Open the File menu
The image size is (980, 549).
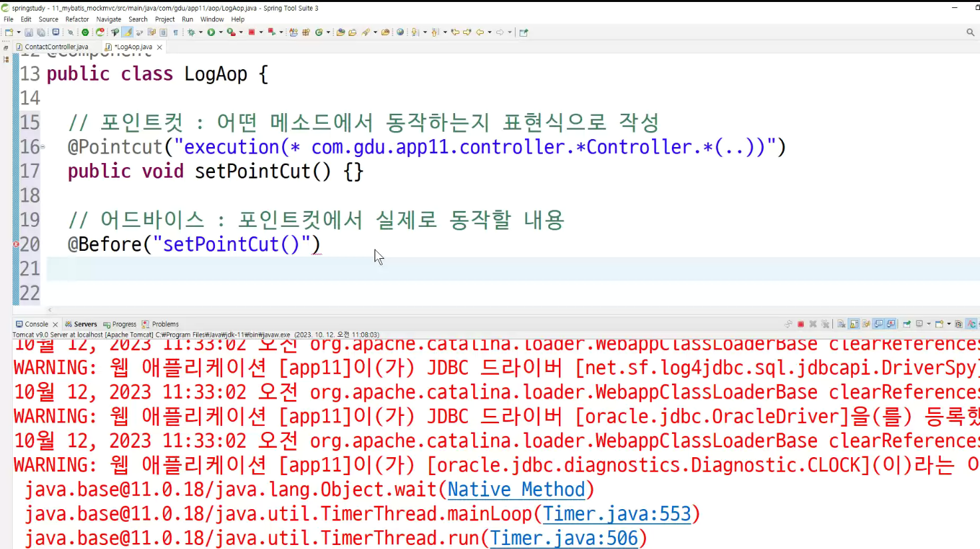[x=9, y=19]
